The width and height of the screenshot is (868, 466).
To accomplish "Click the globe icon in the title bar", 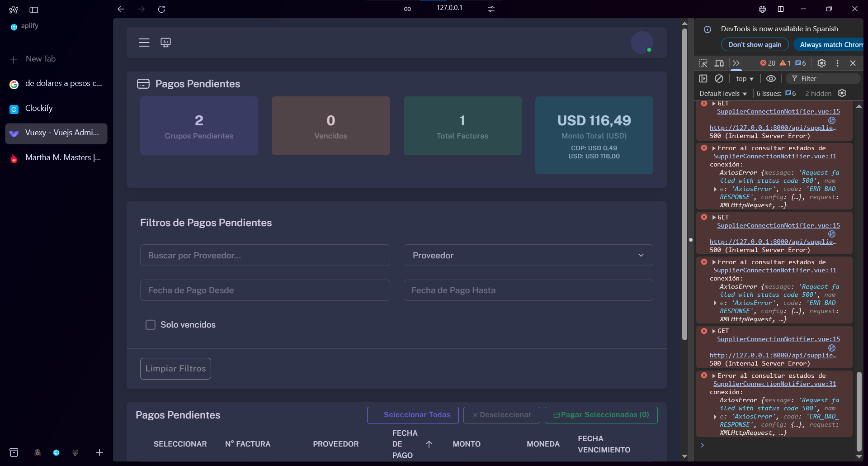I will [x=762, y=9].
